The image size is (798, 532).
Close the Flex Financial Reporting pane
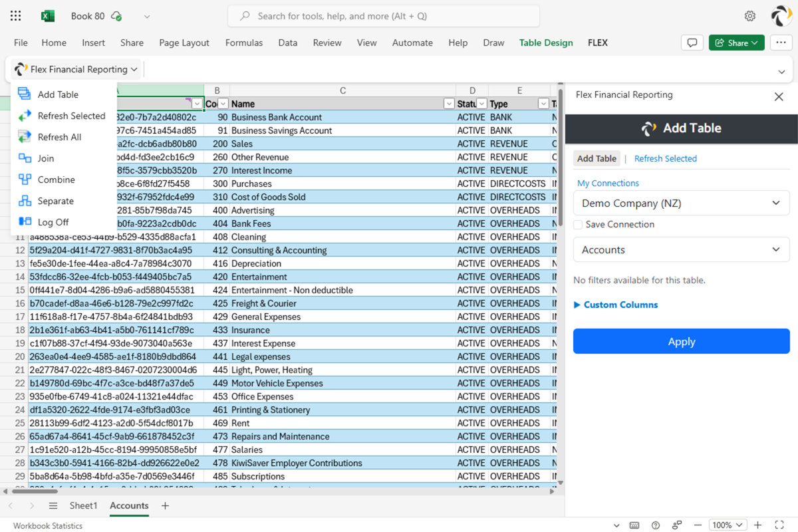click(779, 96)
